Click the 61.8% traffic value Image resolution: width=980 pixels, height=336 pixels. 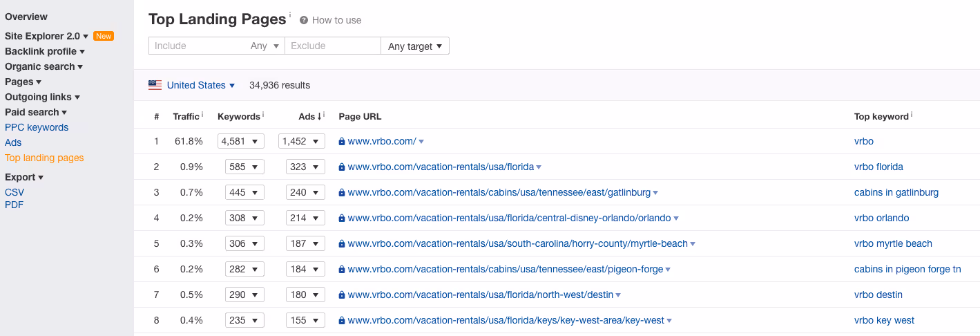pyautogui.click(x=189, y=141)
